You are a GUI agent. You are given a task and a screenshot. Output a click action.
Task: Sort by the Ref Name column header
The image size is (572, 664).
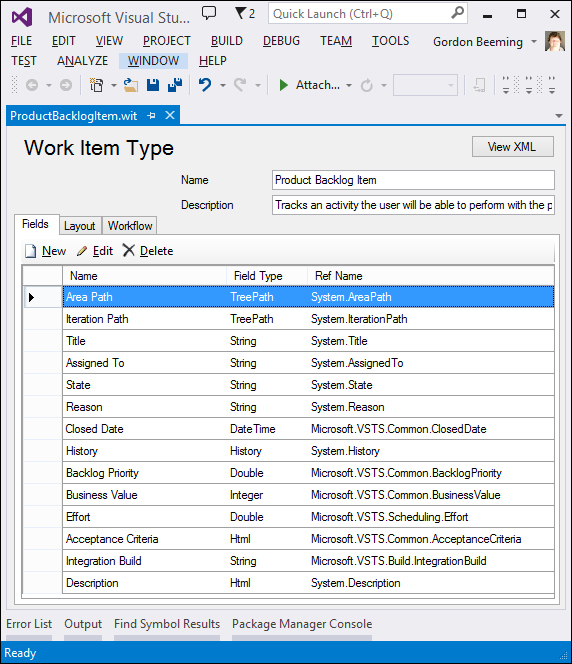[x=431, y=276]
